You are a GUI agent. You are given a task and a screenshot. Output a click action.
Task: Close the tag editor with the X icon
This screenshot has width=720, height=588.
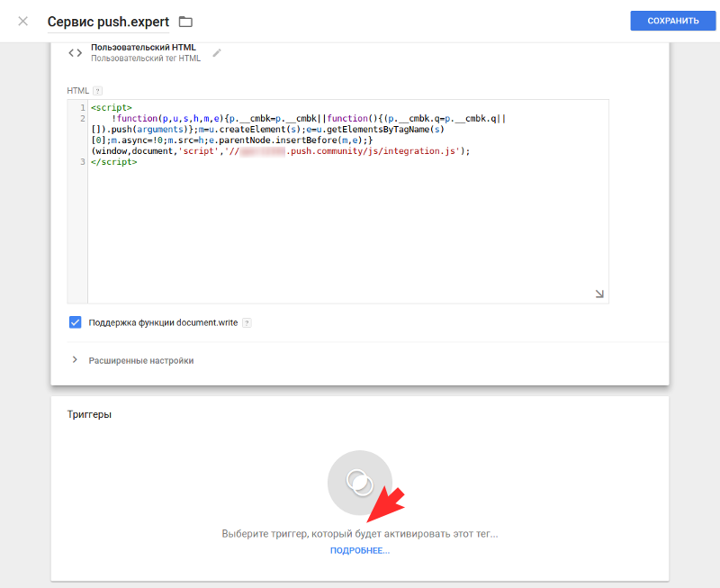tap(23, 21)
